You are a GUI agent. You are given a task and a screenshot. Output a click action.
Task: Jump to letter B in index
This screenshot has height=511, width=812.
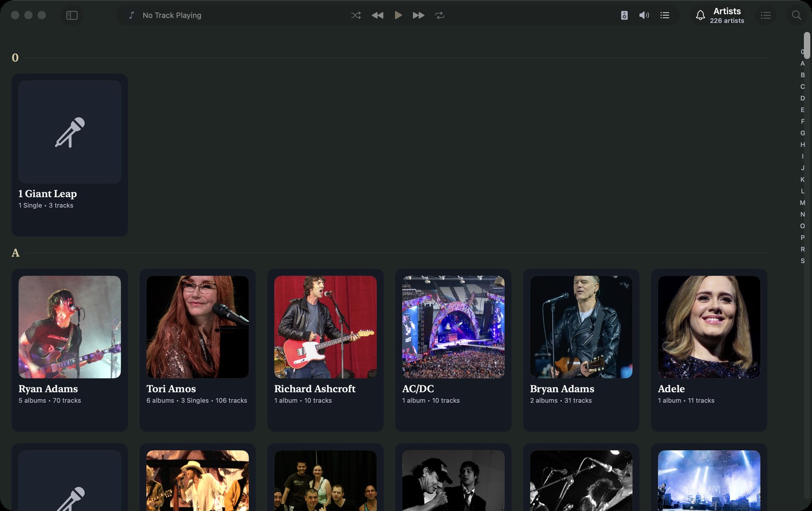803,75
